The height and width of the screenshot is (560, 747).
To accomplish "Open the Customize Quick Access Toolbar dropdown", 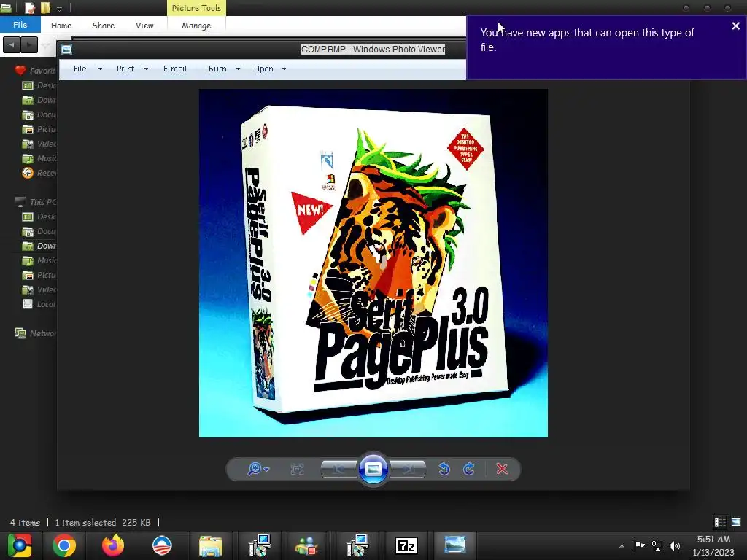I will (60, 9).
